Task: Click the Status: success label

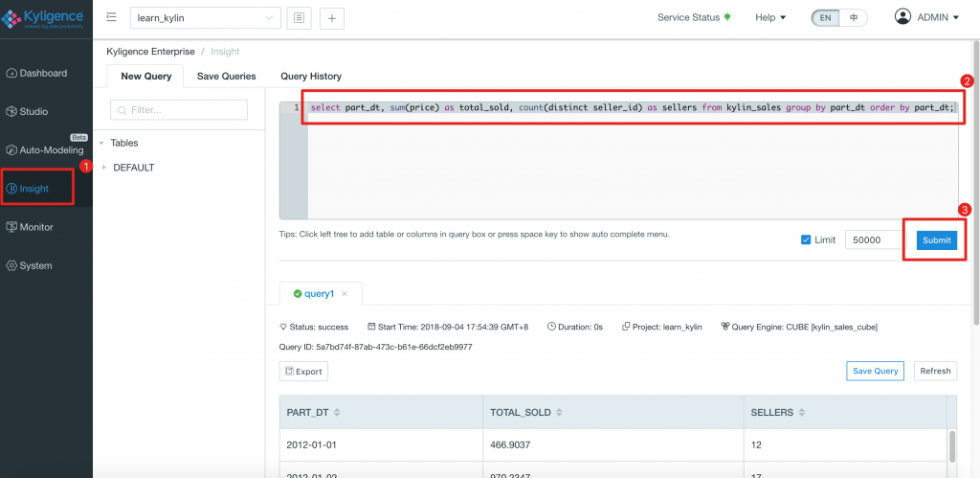Action: (x=314, y=327)
